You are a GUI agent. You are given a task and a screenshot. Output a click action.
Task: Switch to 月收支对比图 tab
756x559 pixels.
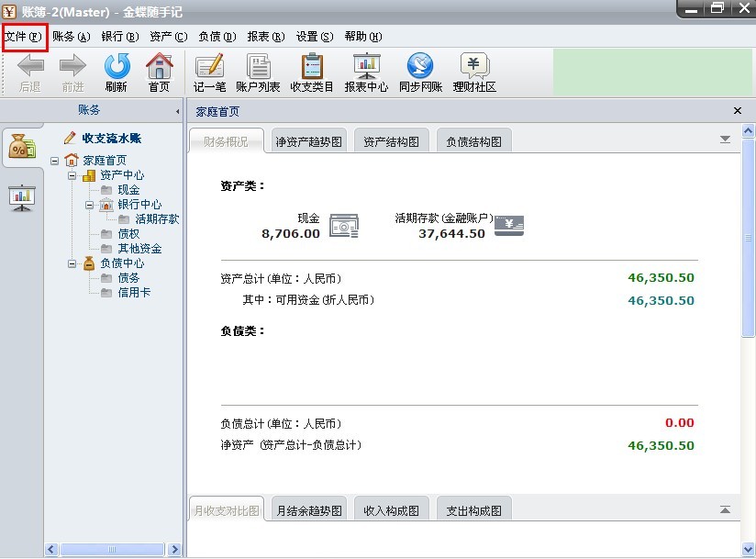(x=226, y=510)
